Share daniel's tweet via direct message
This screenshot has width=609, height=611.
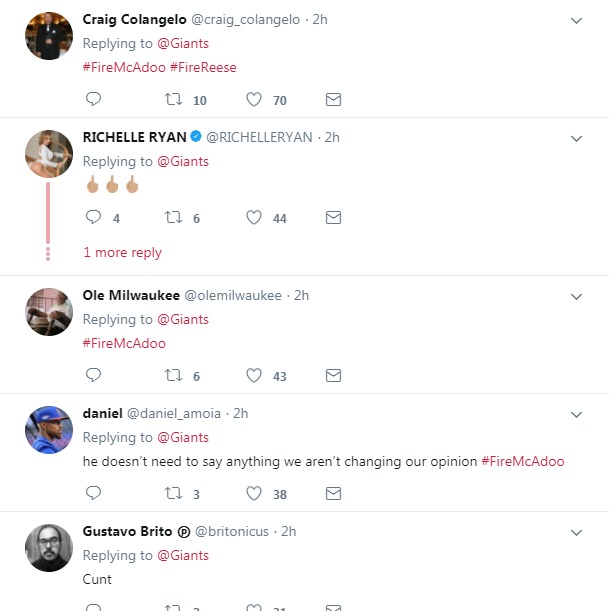click(334, 494)
